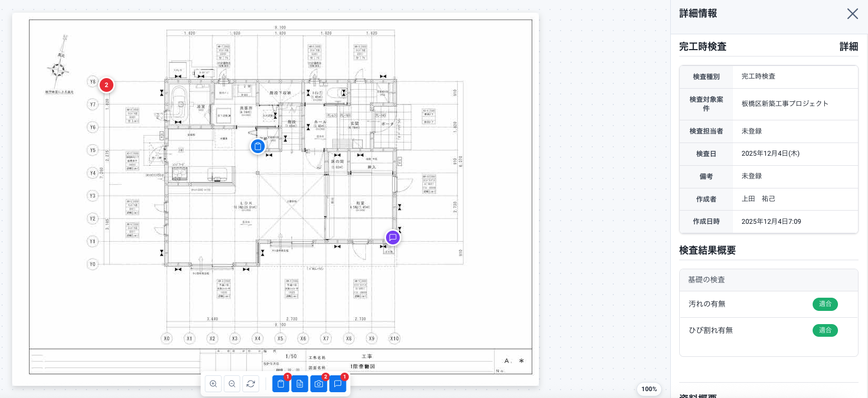
Task: Toggle the document layer button in toolbar
Action: (x=300, y=384)
